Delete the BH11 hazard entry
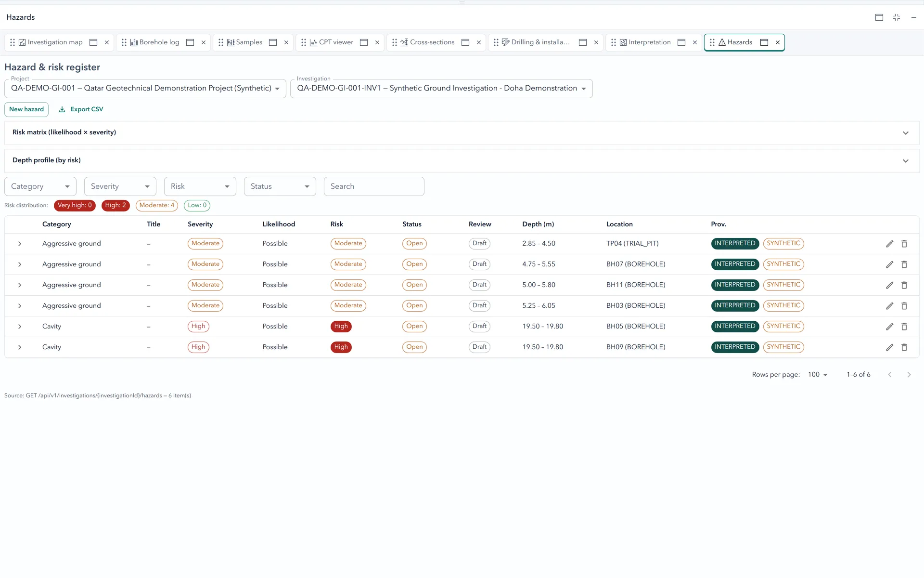Image resolution: width=924 pixels, height=578 pixels. (x=904, y=285)
